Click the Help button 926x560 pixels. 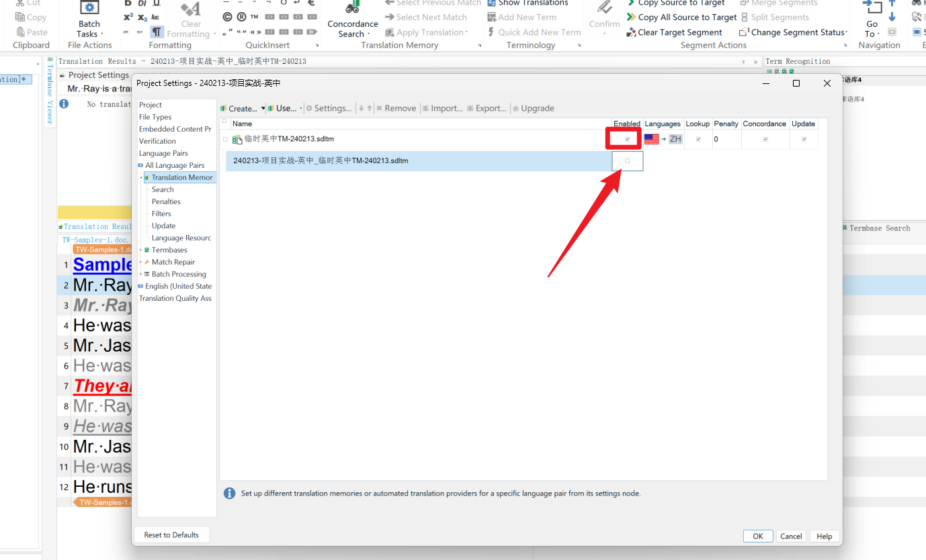click(x=825, y=536)
